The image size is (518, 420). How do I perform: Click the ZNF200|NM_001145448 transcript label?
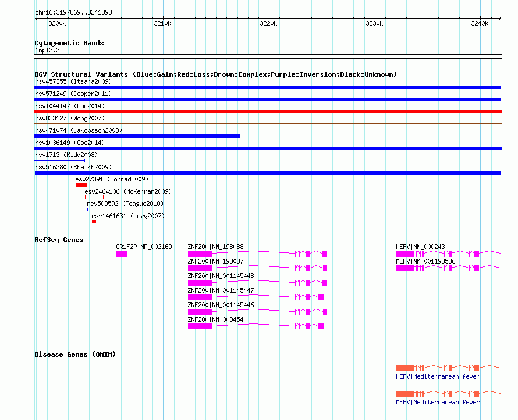(x=221, y=276)
